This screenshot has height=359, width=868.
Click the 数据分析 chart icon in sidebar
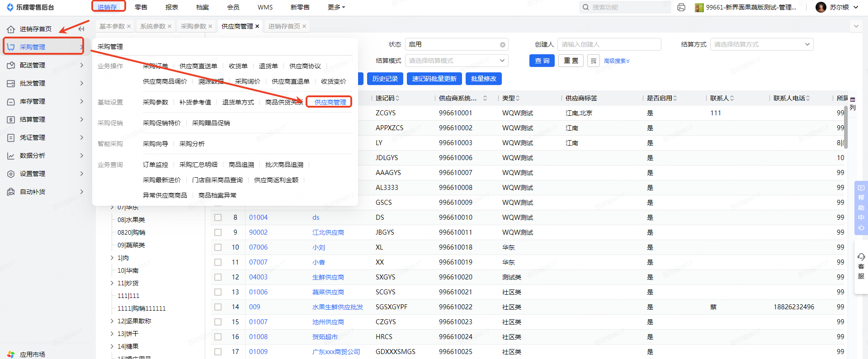click(11, 156)
